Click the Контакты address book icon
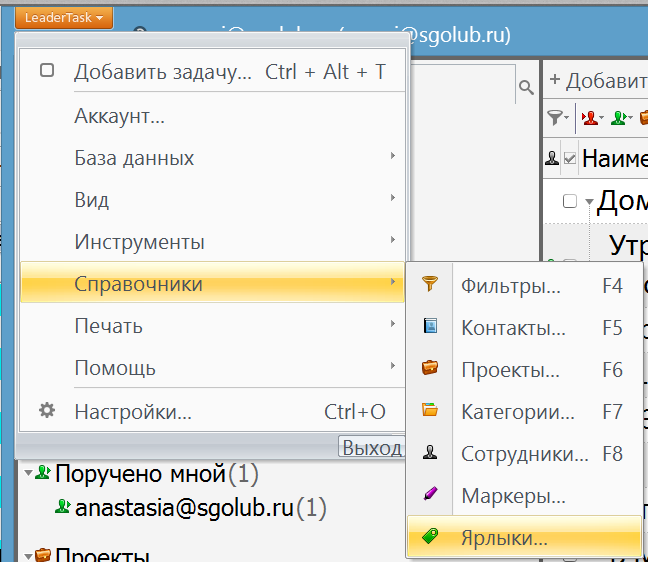This screenshot has height=562, width=648. click(430, 327)
